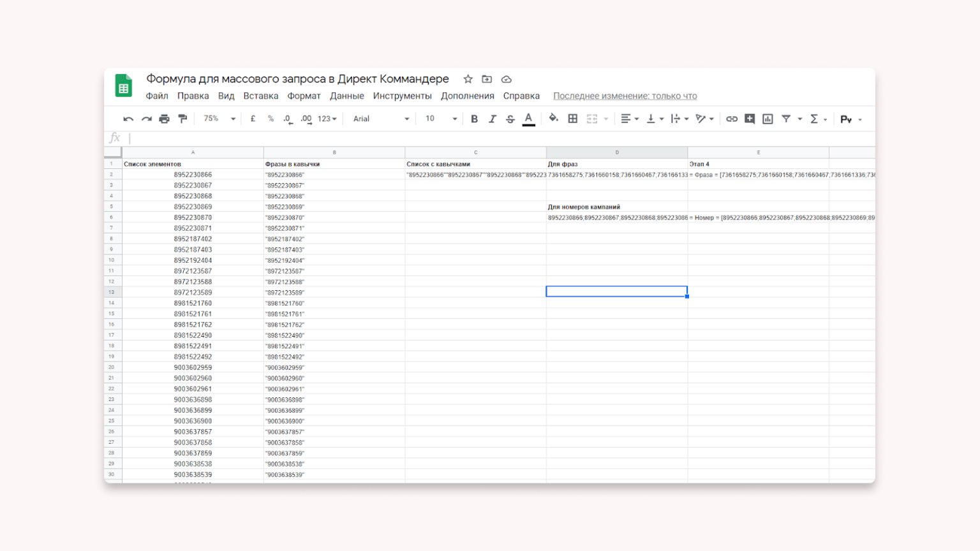Redo the last undone action
Image resolution: width=980 pixels, height=551 pixels.
point(146,119)
